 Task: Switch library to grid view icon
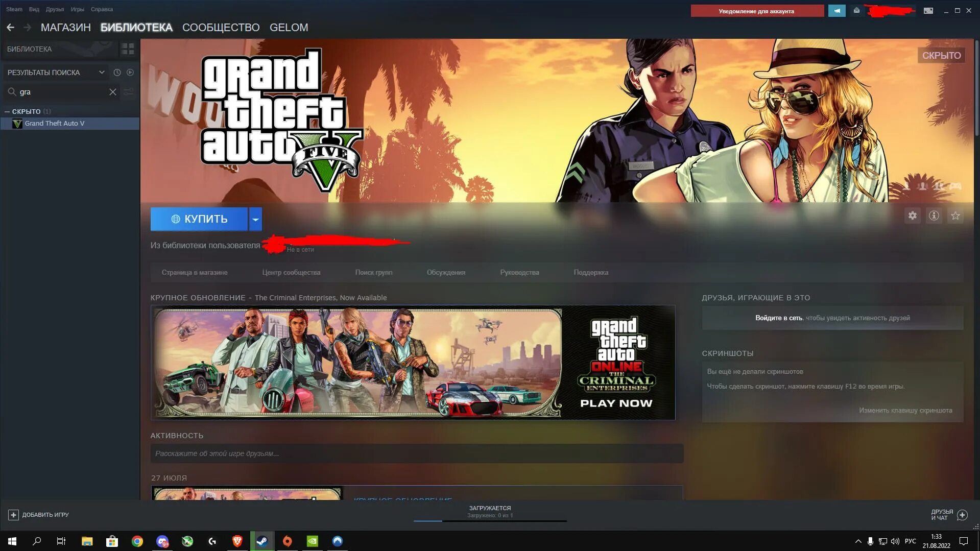click(x=128, y=49)
